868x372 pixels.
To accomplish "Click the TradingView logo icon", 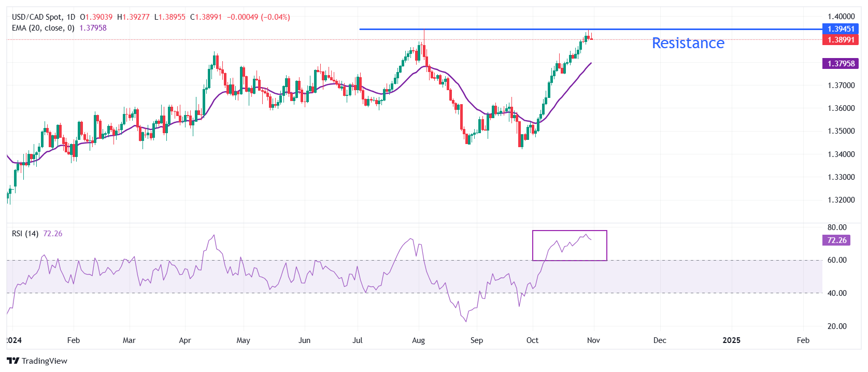I will 13,361.
